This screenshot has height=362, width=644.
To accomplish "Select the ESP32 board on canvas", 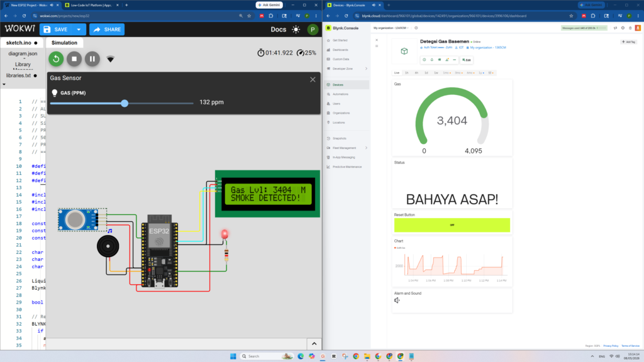I will tap(159, 251).
